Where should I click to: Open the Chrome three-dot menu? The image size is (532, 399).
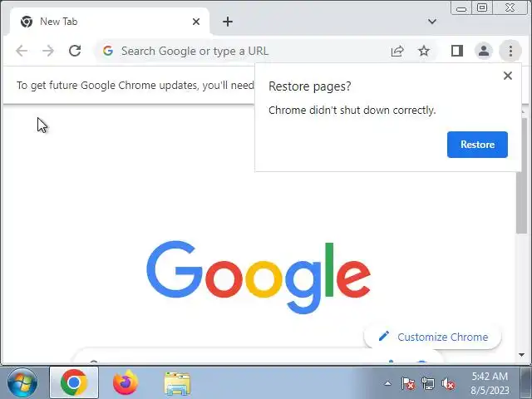click(x=510, y=52)
